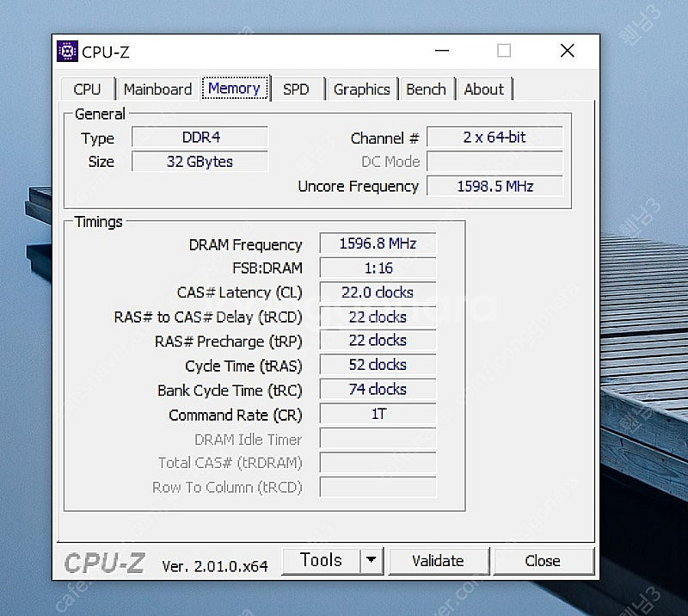
Task: Click the Bank Cycle Time (tRC) label
Action: 230,391
